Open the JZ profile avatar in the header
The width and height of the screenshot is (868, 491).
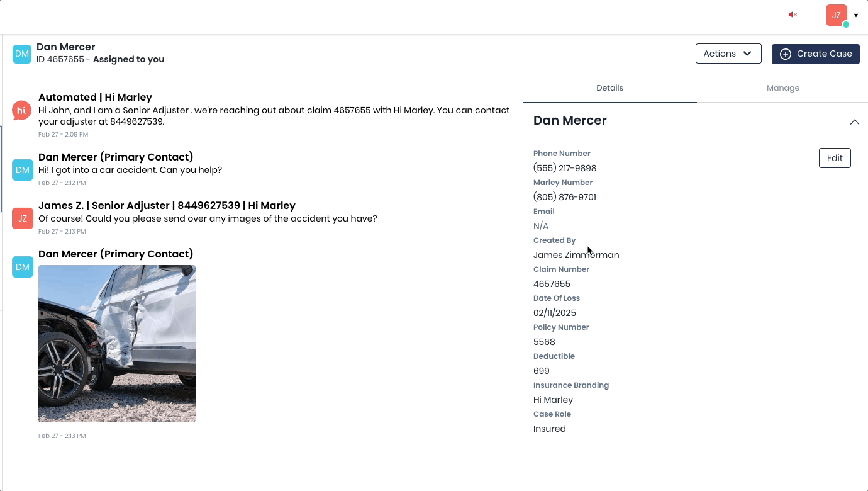836,14
